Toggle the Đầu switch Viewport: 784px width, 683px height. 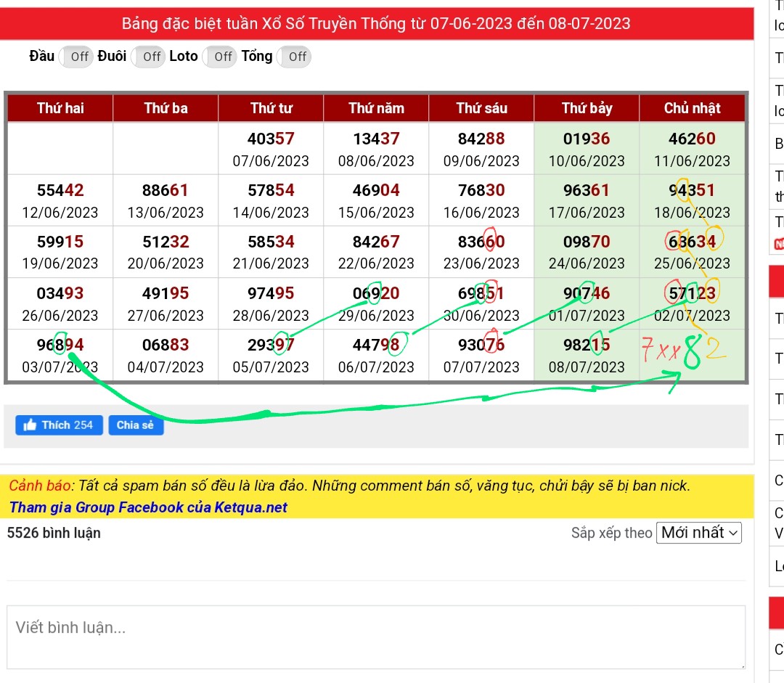(75, 57)
